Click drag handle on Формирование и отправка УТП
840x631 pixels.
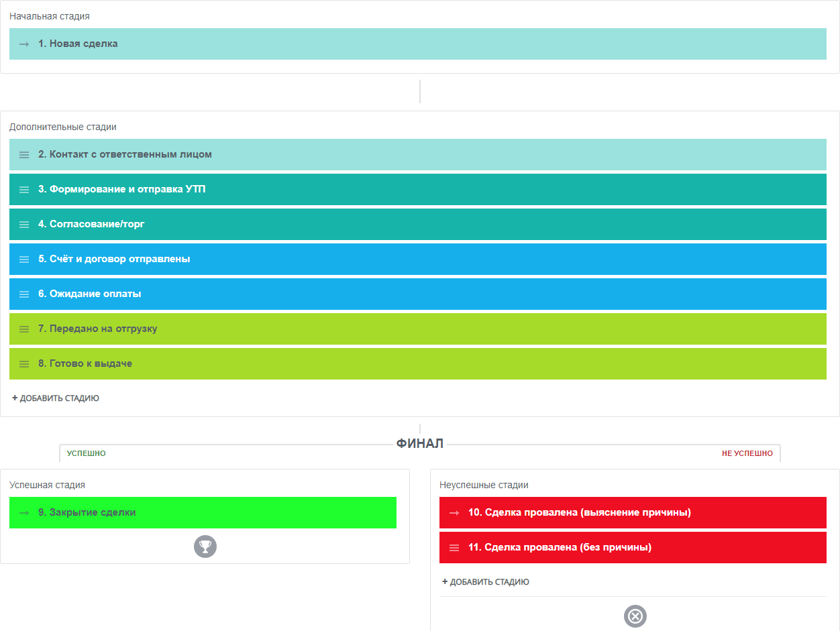click(x=24, y=190)
